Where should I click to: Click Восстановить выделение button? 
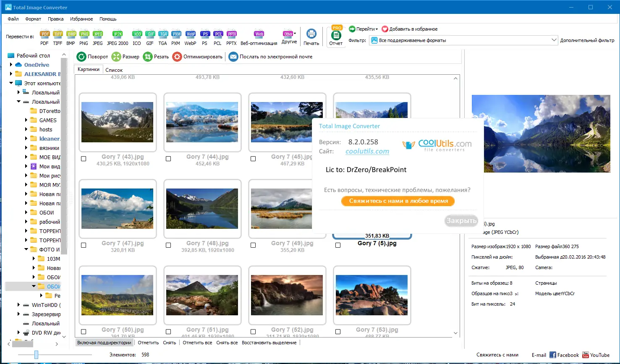[269, 343]
